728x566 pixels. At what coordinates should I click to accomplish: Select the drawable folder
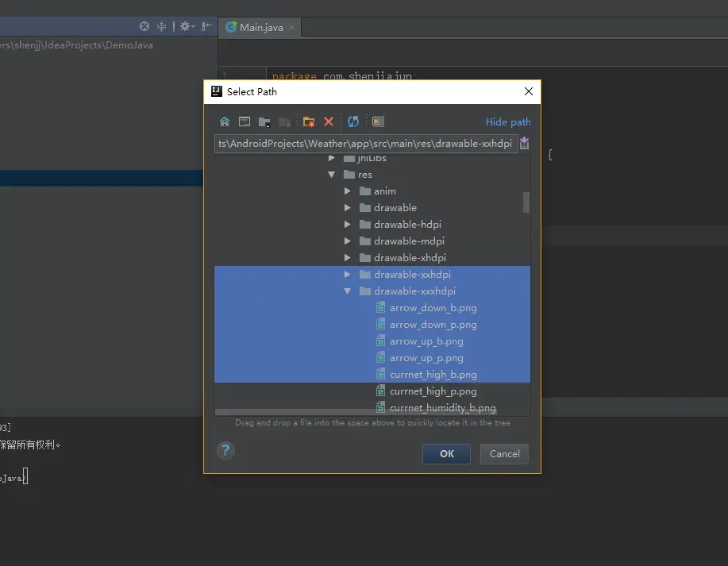click(372, 208)
